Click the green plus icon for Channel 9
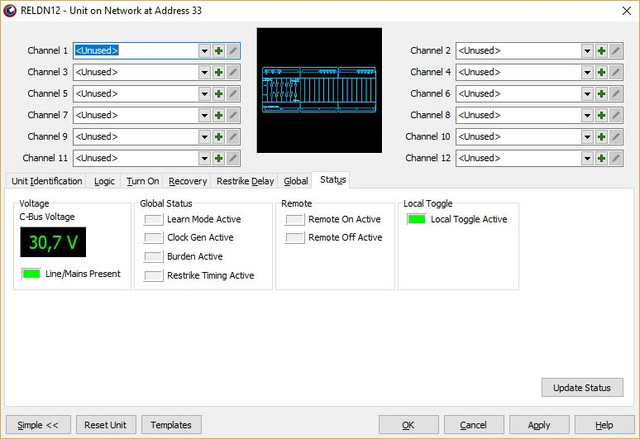 219,137
